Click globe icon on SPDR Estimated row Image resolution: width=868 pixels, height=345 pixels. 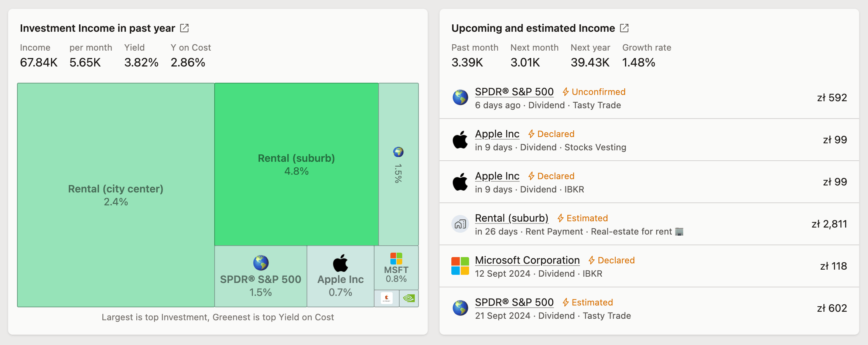click(460, 308)
